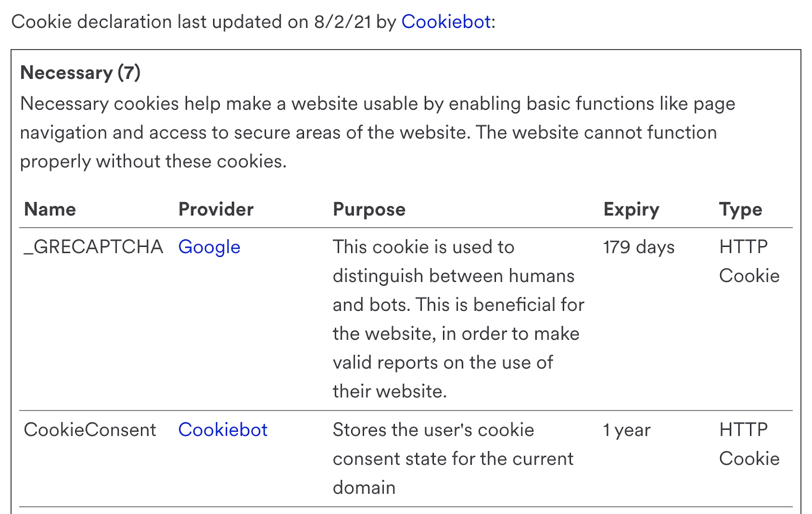Click the Necessary cookies explanation paragraph
Screen dimensions: 812x514
378,133
